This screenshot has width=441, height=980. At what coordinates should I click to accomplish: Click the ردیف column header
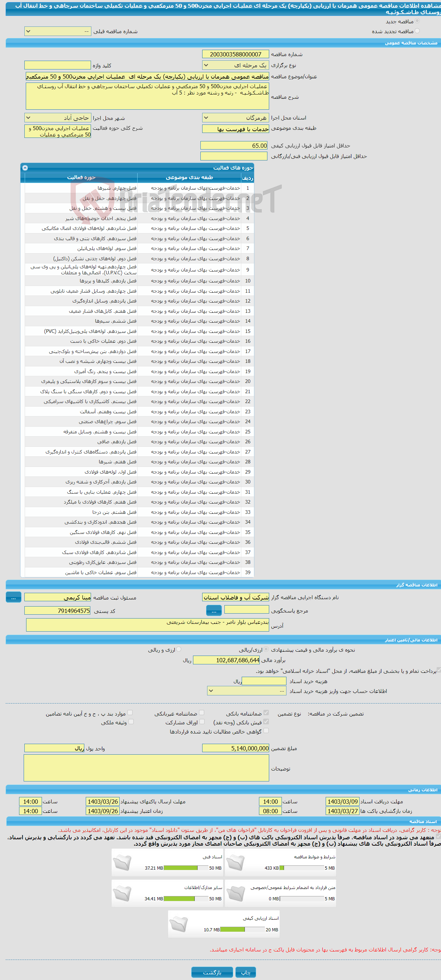(248, 178)
